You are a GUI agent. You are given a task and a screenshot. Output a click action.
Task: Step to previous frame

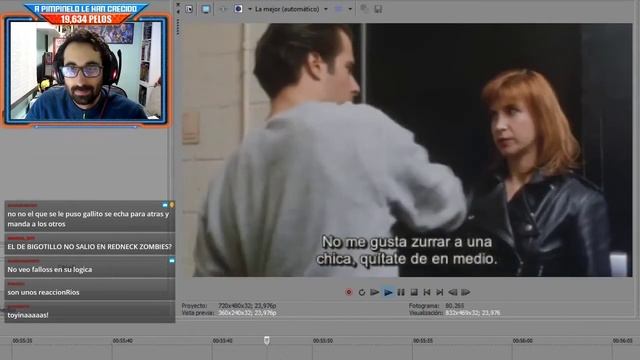tap(453, 292)
